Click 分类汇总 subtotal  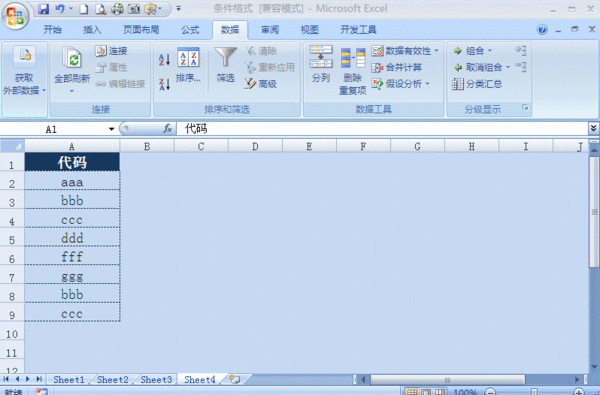pos(477,84)
